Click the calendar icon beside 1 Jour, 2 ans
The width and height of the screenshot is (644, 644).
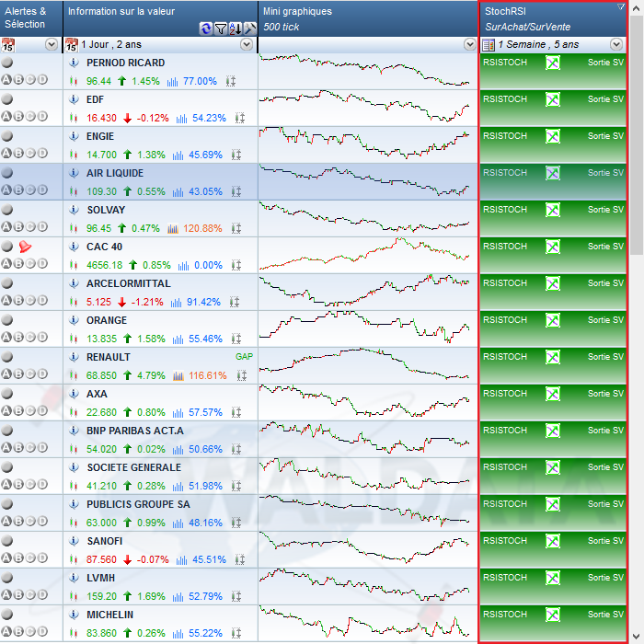71,45
